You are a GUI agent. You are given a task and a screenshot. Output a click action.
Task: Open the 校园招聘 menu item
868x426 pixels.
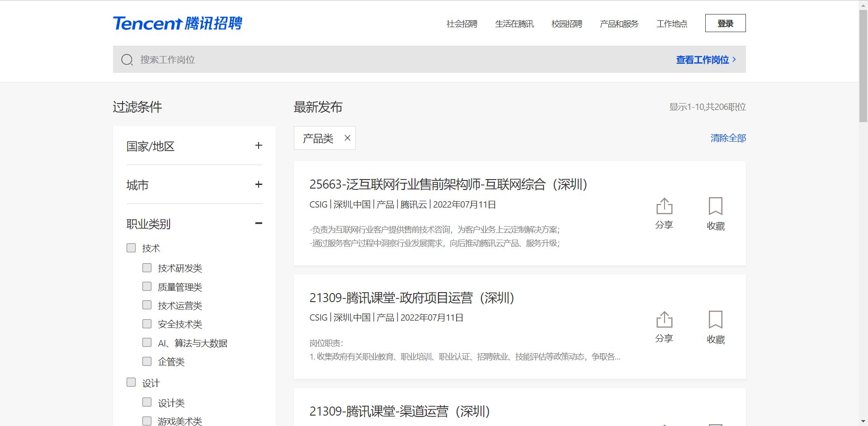point(567,24)
